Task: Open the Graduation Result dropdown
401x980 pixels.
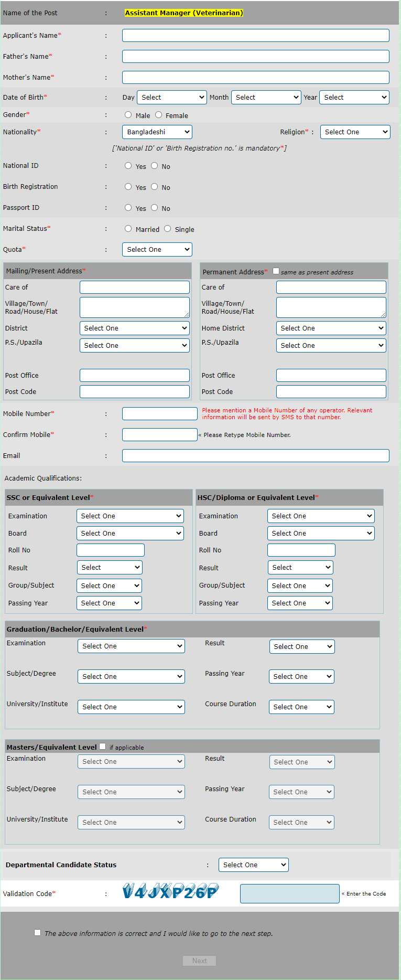Action: pos(302,647)
